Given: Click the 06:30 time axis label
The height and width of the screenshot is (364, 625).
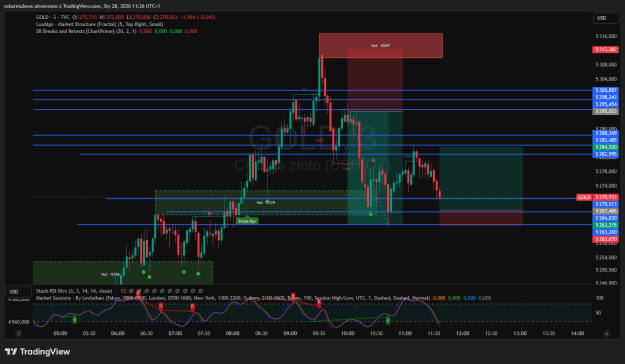Looking at the screenshot, I should pyautogui.click(x=146, y=333).
